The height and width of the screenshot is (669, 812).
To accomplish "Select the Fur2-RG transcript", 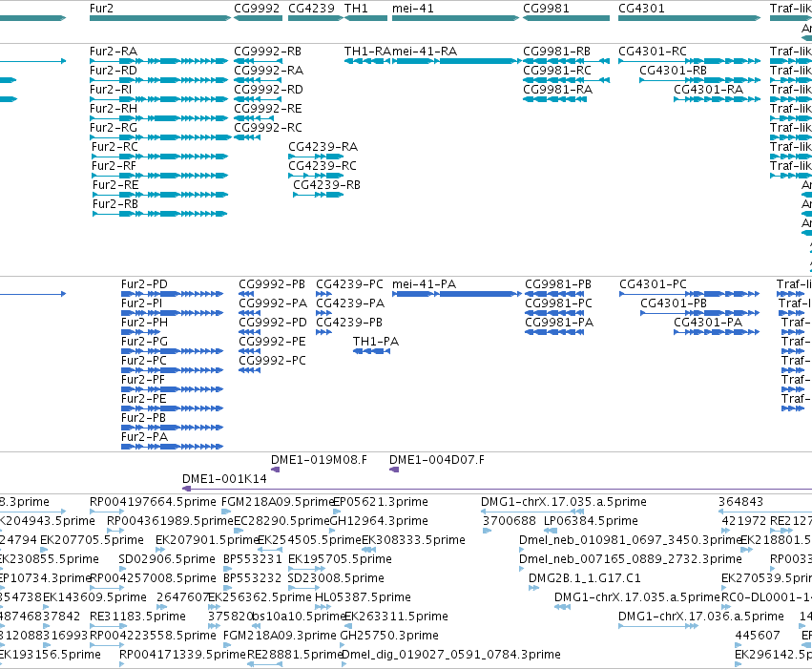I will [160, 137].
